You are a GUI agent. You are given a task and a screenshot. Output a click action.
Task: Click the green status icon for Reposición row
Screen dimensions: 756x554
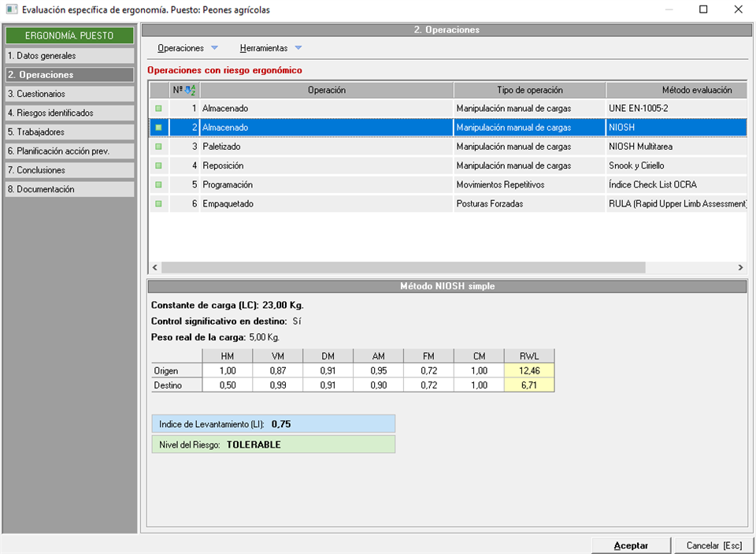[x=158, y=165]
